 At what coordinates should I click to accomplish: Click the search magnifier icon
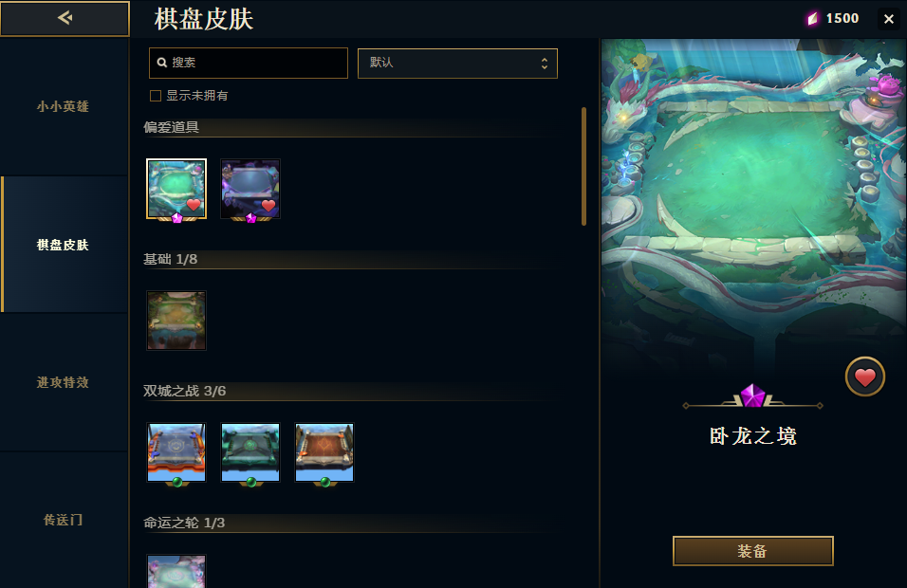click(x=162, y=63)
